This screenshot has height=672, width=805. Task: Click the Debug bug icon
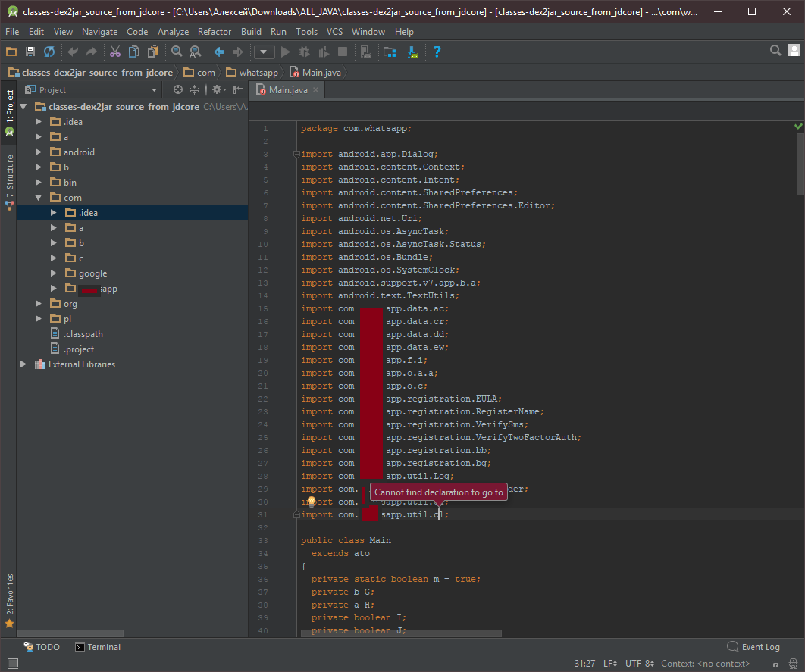(305, 52)
